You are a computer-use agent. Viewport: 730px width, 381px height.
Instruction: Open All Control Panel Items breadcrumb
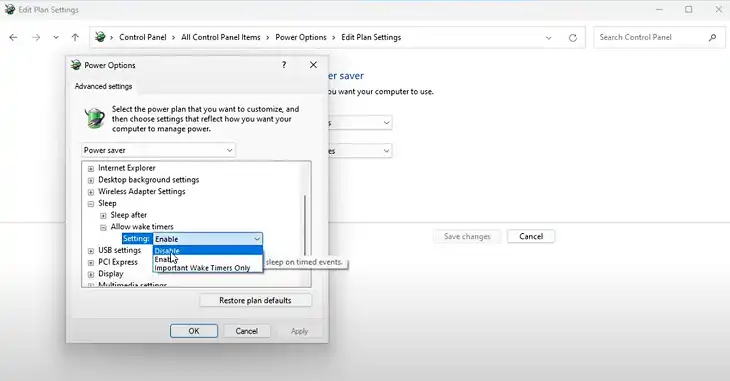pyautogui.click(x=221, y=37)
